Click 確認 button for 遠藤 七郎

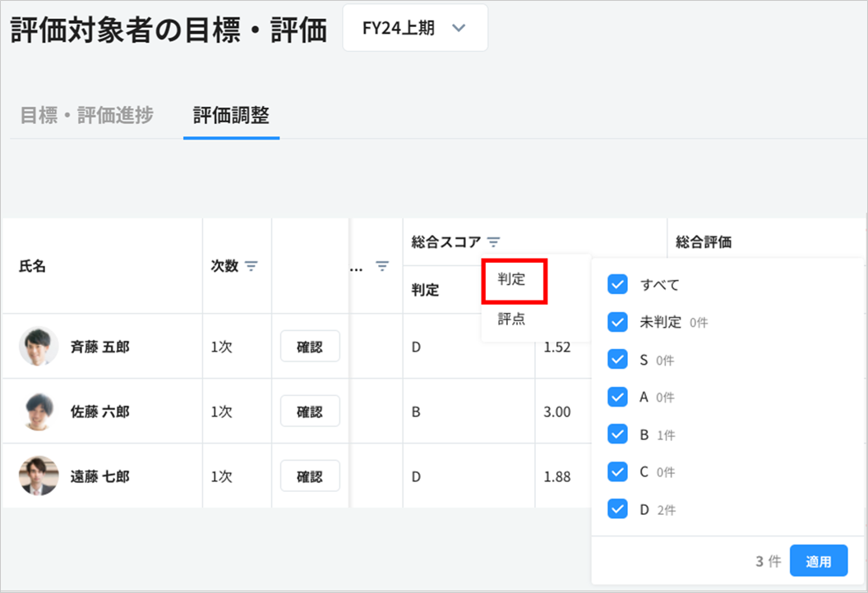(310, 476)
